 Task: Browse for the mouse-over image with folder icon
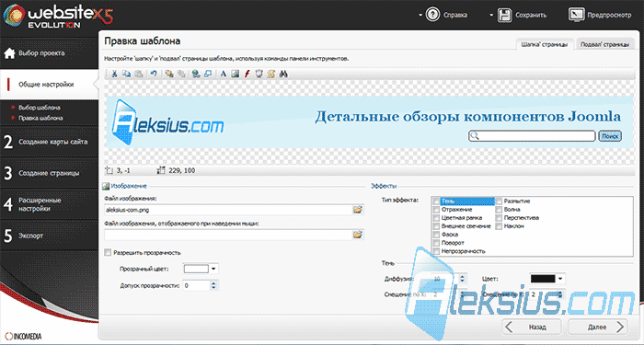(x=358, y=235)
